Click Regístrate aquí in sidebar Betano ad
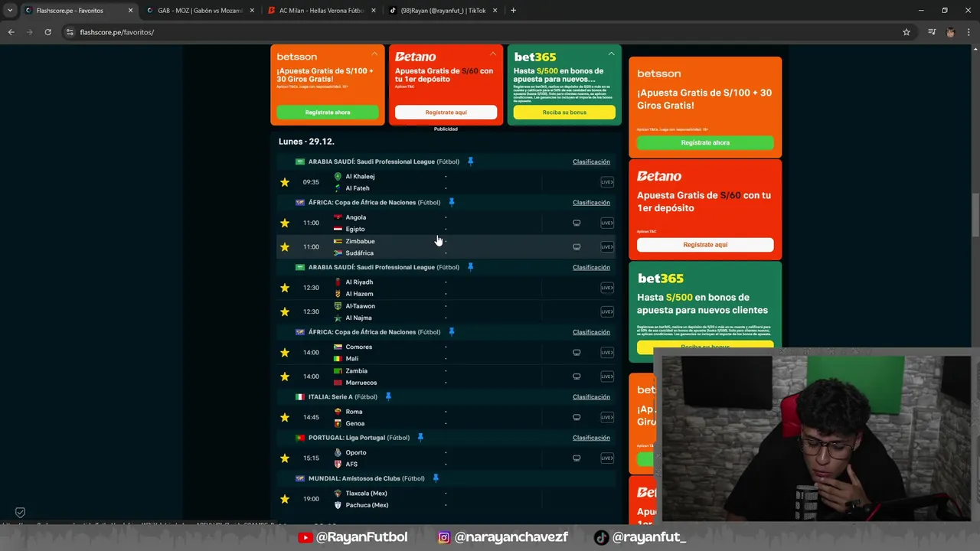The width and height of the screenshot is (980, 551). tap(705, 245)
